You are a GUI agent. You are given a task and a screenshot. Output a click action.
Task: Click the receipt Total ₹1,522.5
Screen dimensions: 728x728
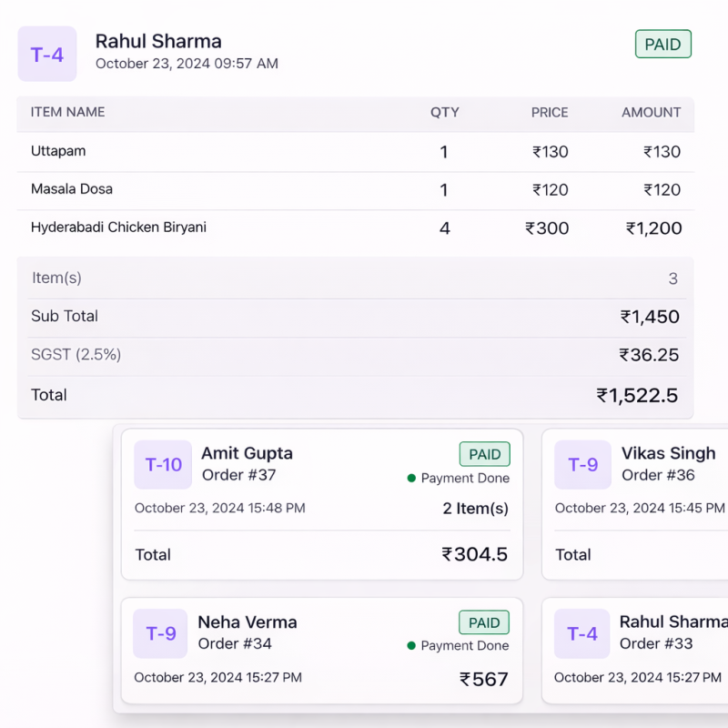pos(637,396)
